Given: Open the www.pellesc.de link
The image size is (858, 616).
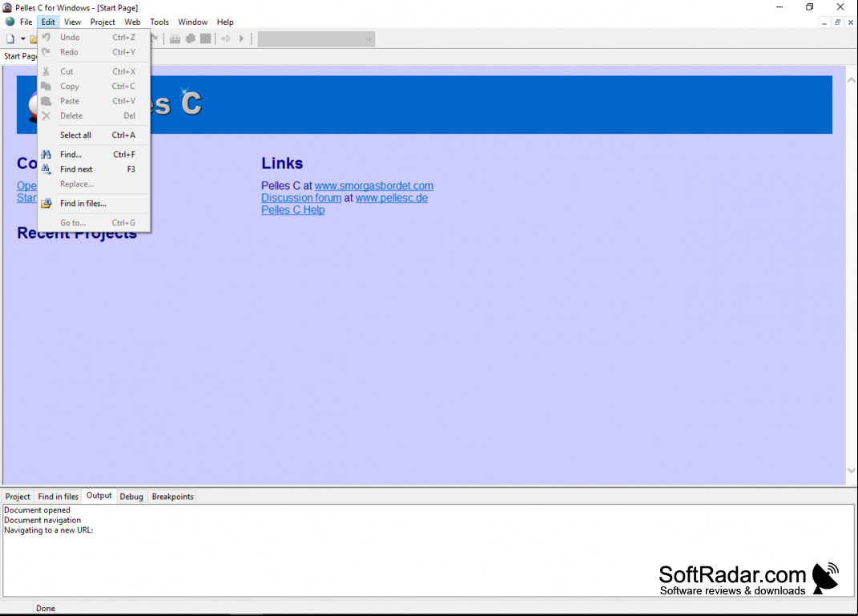Looking at the screenshot, I should 392,198.
